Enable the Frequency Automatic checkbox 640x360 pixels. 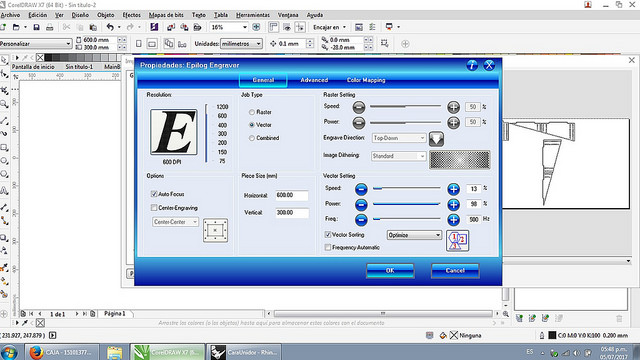[328, 247]
